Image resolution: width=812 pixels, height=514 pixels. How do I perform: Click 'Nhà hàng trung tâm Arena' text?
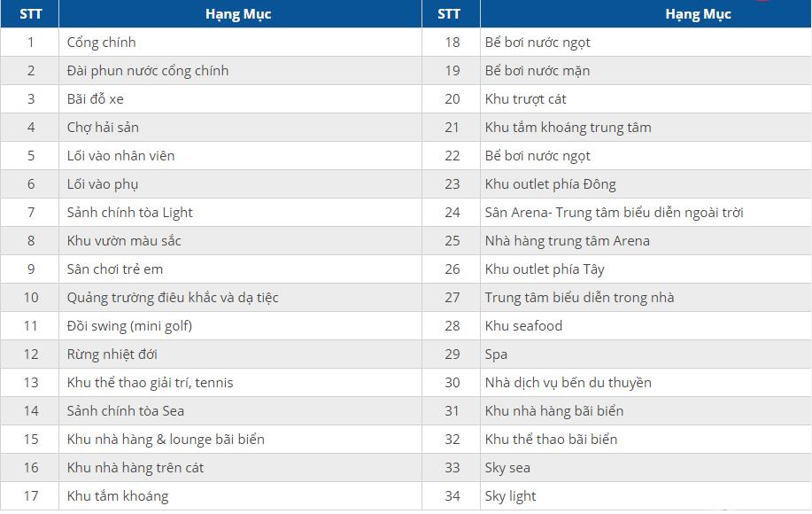tap(568, 241)
